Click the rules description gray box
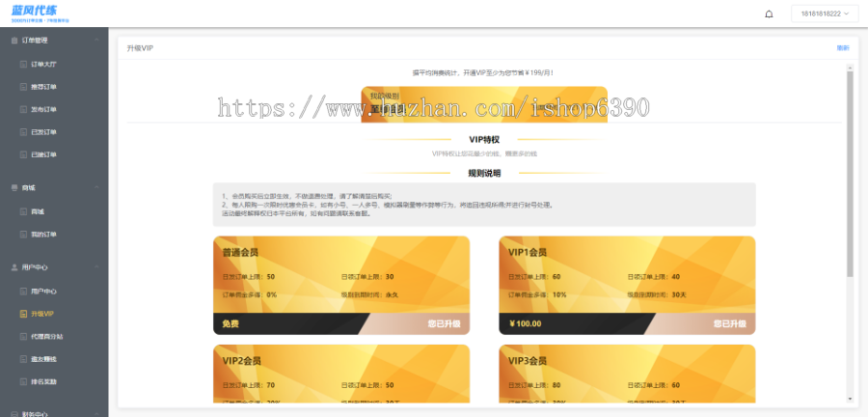868x417 pixels. pyautogui.click(x=484, y=205)
